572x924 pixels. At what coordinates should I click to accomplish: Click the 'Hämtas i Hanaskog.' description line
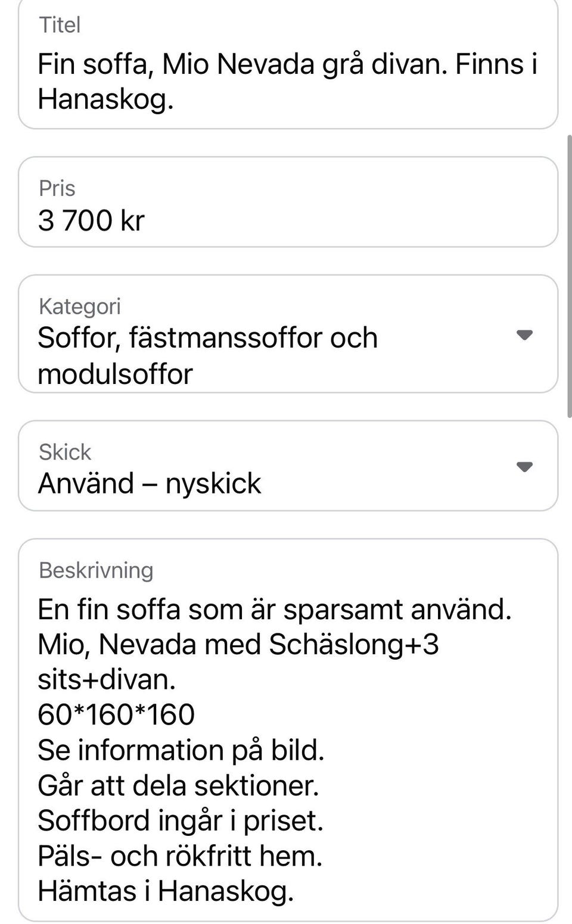pos(166,891)
